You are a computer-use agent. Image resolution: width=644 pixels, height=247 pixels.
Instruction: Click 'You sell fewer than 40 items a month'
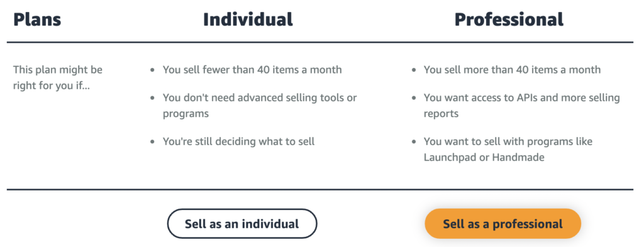click(252, 70)
